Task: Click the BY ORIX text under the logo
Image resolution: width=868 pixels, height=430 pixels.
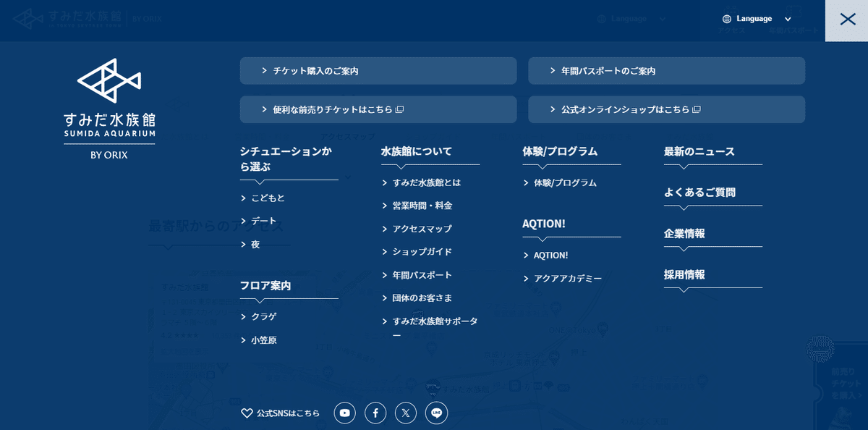Action: tap(109, 154)
